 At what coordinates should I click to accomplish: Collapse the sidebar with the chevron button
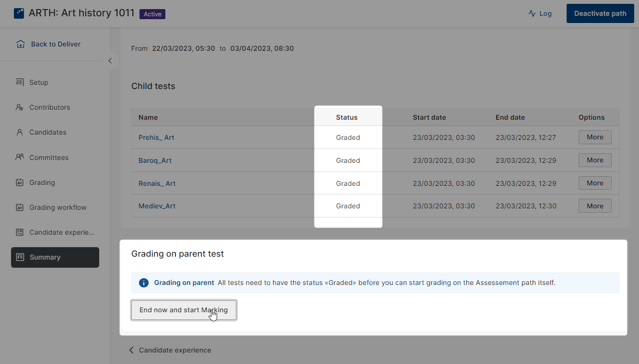click(x=110, y=61)
